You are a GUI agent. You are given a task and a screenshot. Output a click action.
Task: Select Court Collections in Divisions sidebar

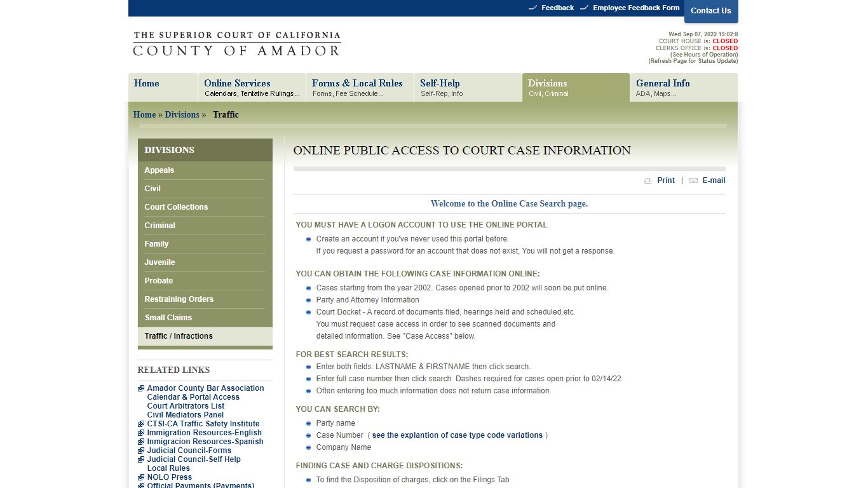point(205,207)
